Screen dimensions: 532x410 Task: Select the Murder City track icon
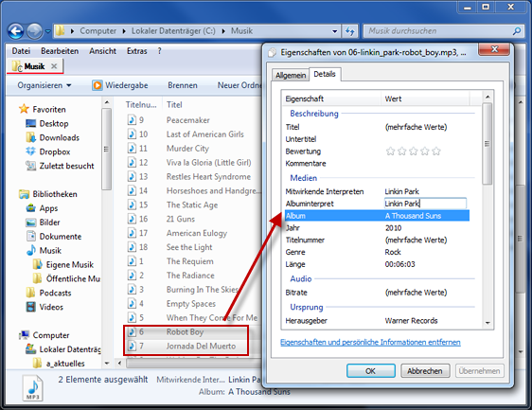point(132,148)
